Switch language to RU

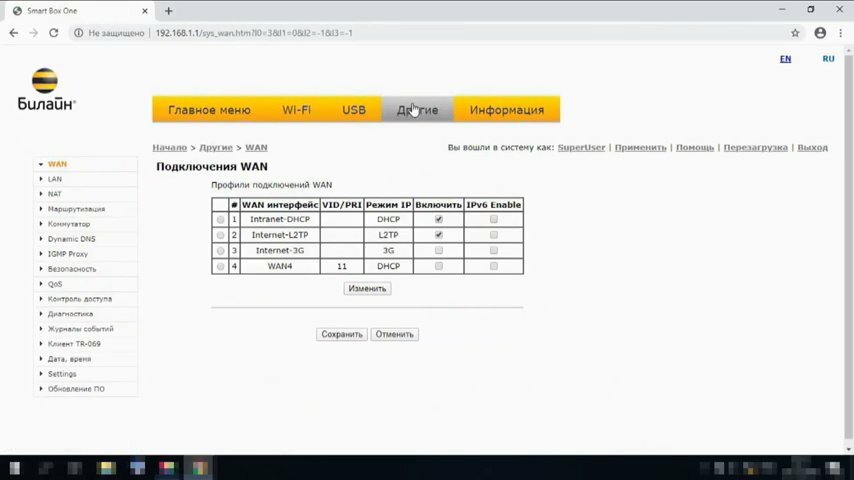[x=828, y=59]
